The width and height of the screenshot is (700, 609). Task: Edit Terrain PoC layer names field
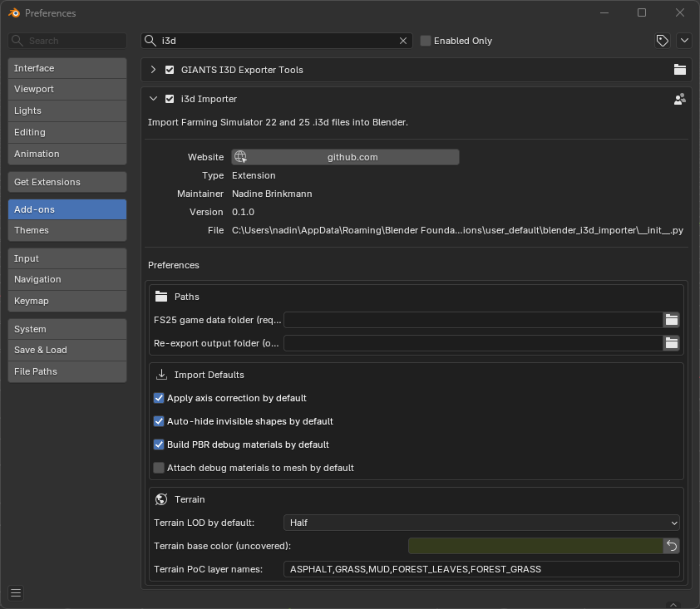click(x=481, y=569)
